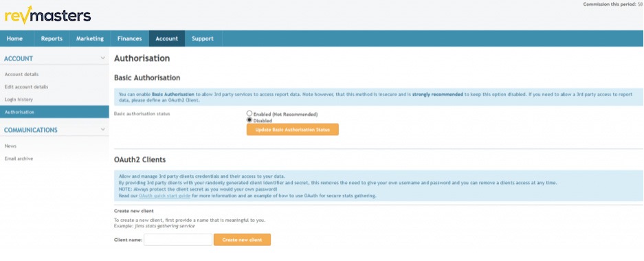644x261 pixels.
Task: Open the Support tab
Action: pyautogui.click(x=203, y=38)
